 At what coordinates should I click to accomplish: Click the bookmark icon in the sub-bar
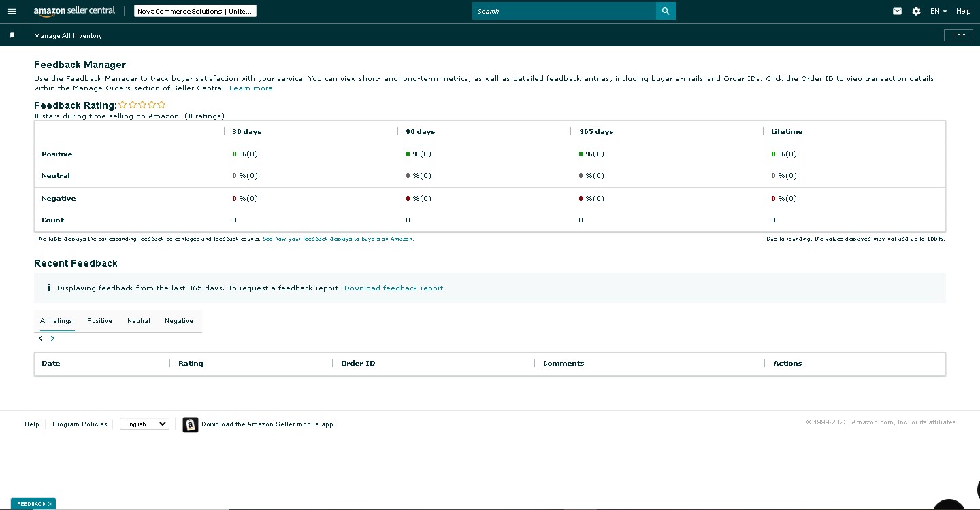[x=12, y=35]
